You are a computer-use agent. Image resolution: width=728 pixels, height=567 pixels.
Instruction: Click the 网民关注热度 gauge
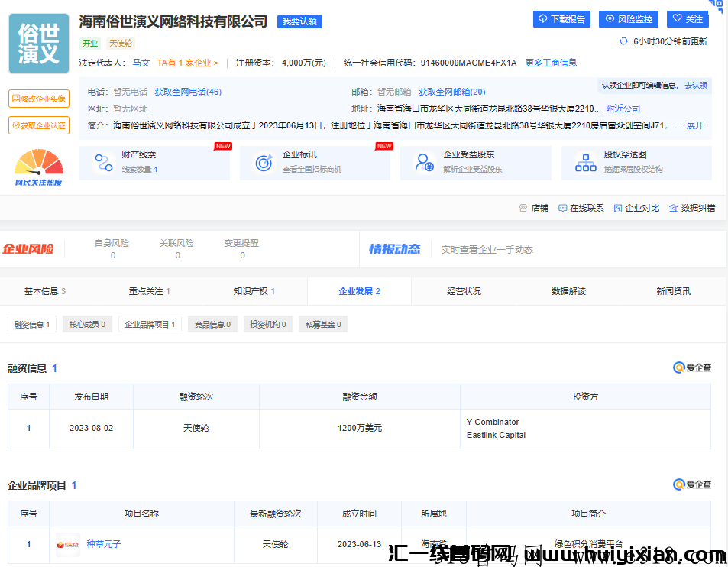tap(39, 160)
